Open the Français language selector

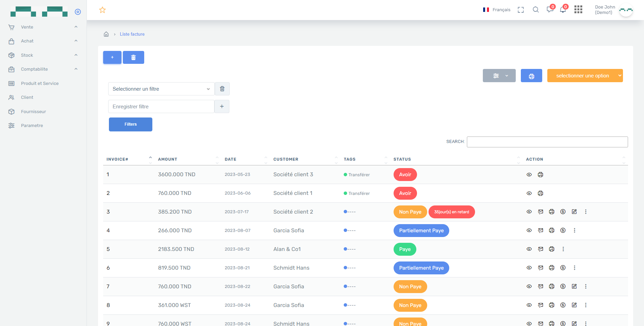[497, 10]
